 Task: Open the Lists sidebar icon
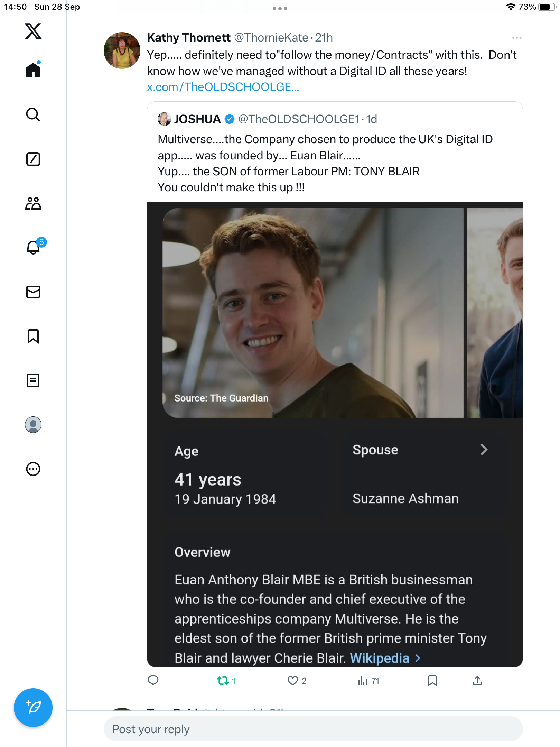click(x=33, y=380)
